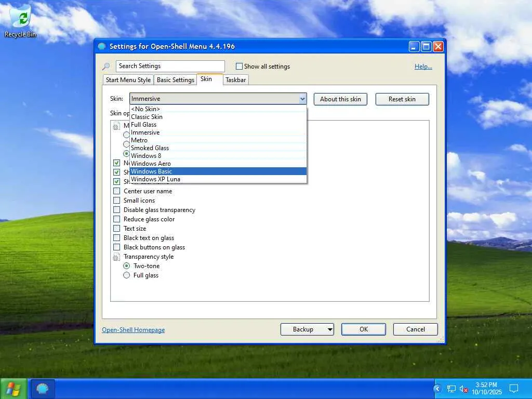Image resolution: width=532 pixels, height=399 pixels.
Task: Choose Classic Skin option
Action: pos(218,117)
